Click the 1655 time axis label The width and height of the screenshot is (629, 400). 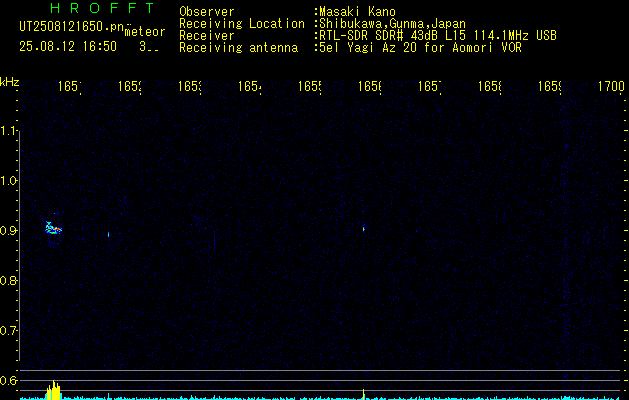pyautogui.click(x=310, y=86)
